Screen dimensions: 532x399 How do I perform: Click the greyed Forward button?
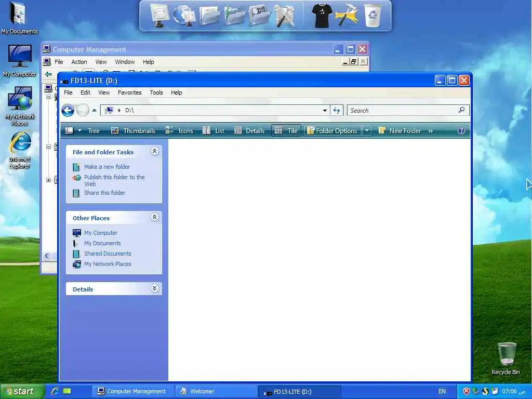(x=83, y=110)
